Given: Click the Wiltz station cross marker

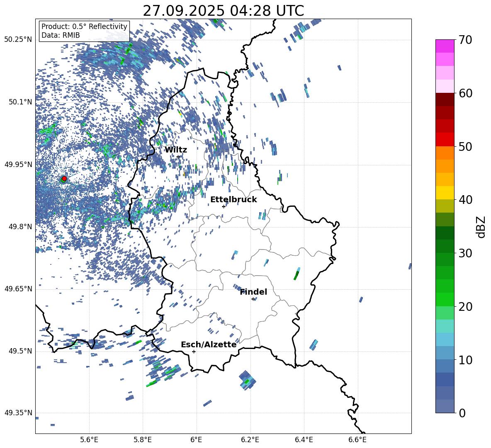Looking at the screenshot, I should pyautogui.click(x=178, y=157).
